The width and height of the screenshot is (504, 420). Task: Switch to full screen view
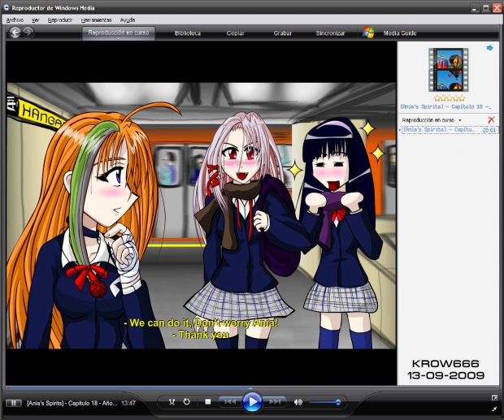pos(494,398)
